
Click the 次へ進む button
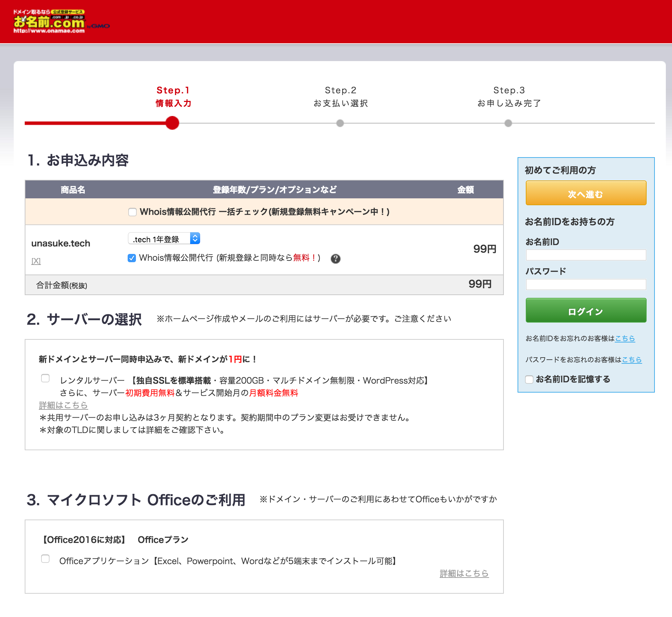click(586, 193)
